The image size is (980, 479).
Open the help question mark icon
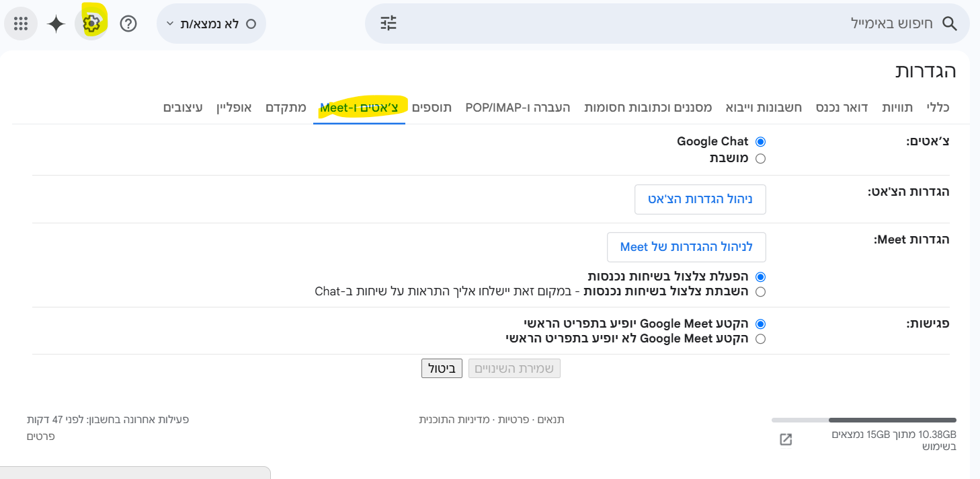pos(128,24)
